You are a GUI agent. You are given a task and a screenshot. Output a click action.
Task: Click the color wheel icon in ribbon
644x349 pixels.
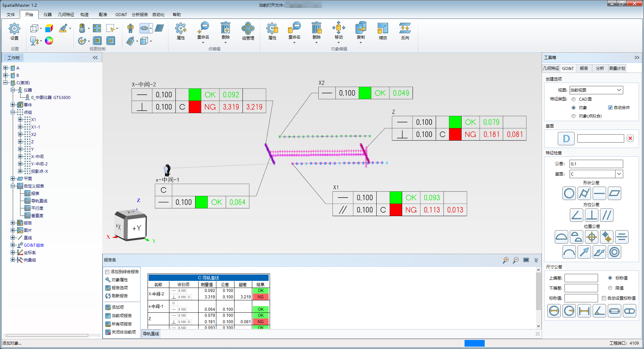coord(49,41)
